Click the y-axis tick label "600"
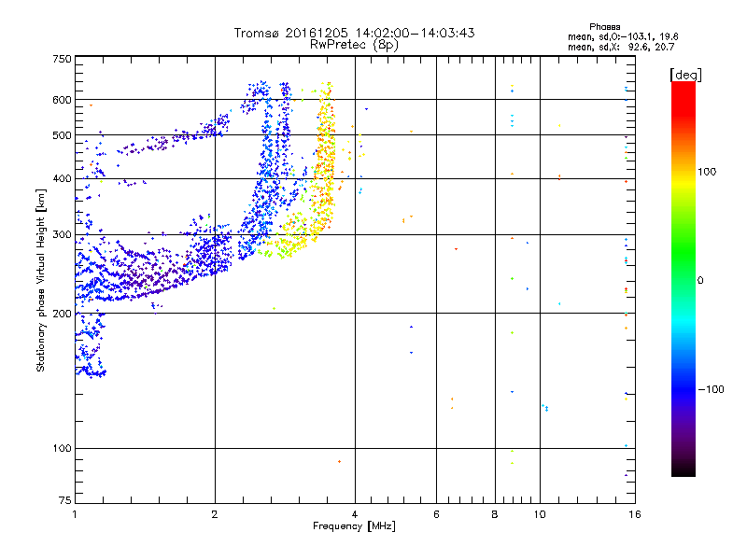Image resolution: width=747 pixels, height=560 pixels. [x=62, y=100]
